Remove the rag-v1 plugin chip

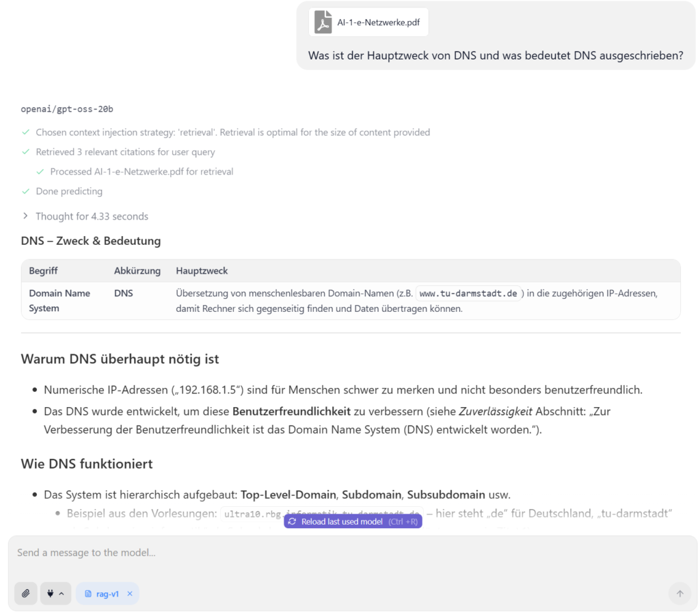(x=130, y=594)
